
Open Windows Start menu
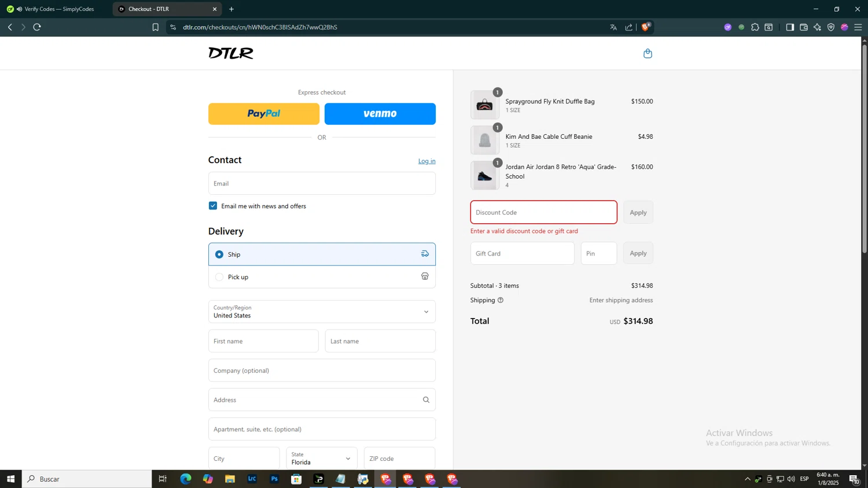click(x=10, y=479)
